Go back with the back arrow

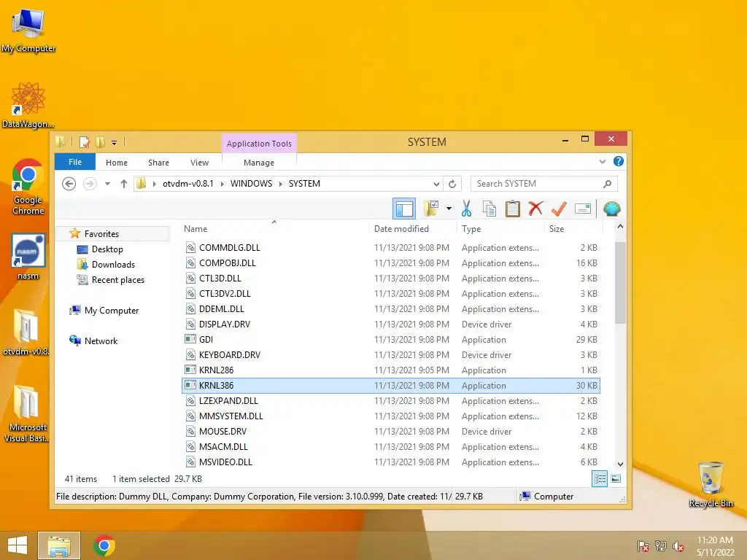coord(69,184)
